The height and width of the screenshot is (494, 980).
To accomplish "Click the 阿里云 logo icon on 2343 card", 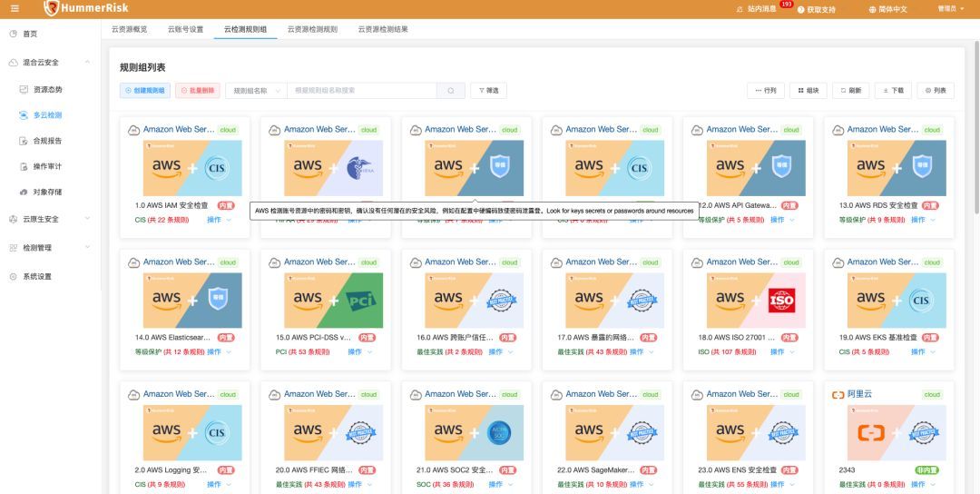I will 838,395.
